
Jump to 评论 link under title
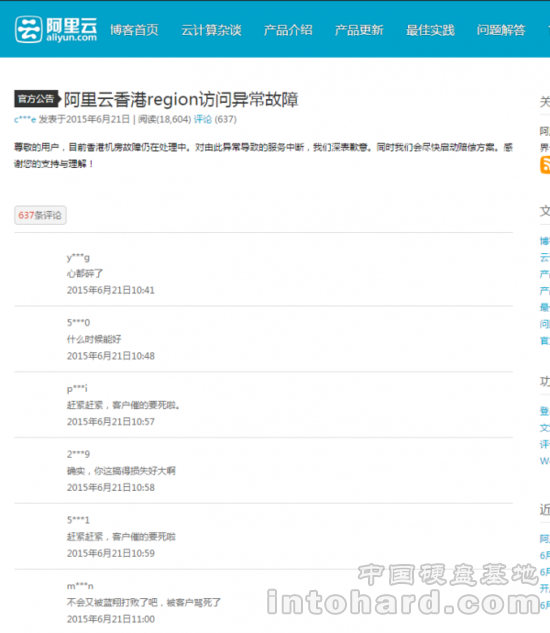coord(203,119)
